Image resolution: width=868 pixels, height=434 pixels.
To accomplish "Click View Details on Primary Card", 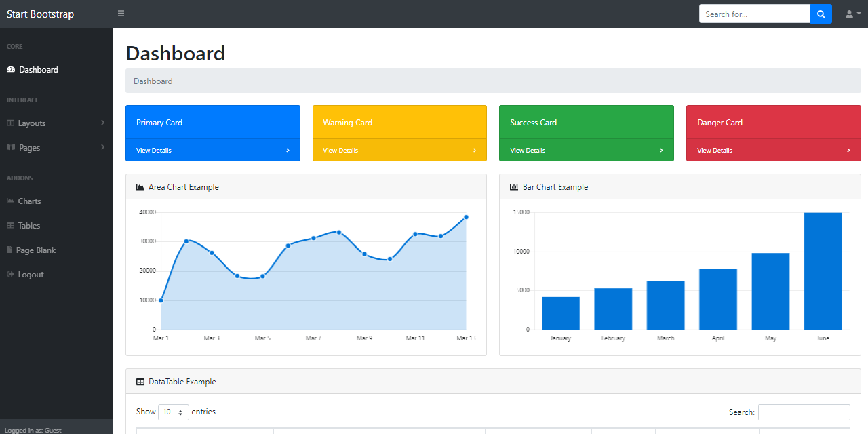I will coord(154,151).
